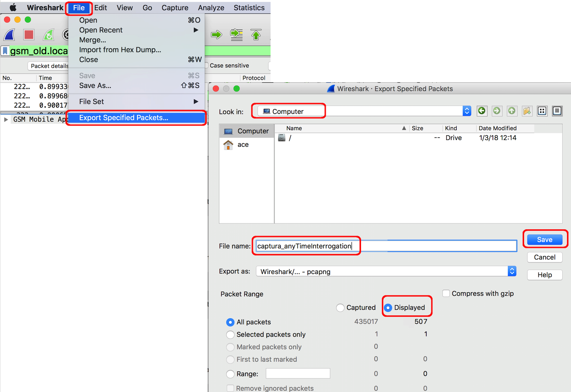Click the Computer icon in the dialog sidebar
This screenshot has width=571, height=392.
coord(228,131)
